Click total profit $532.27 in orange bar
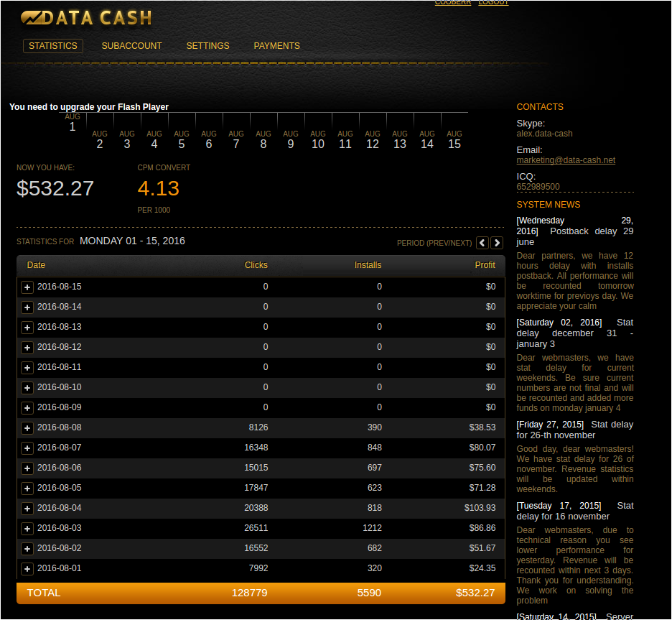Screen dimensions: 672x620 point(475,593)
